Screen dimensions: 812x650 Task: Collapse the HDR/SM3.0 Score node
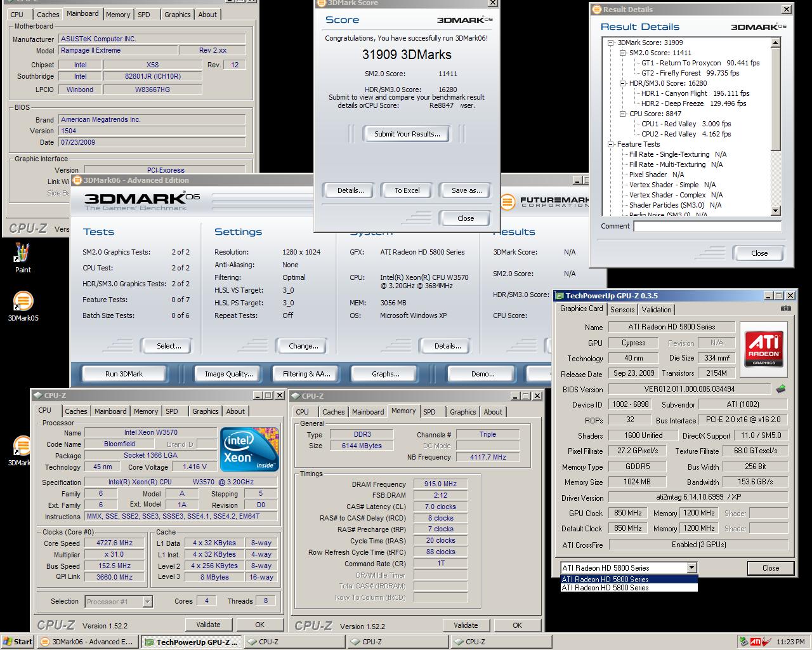(x=622, y=83)
